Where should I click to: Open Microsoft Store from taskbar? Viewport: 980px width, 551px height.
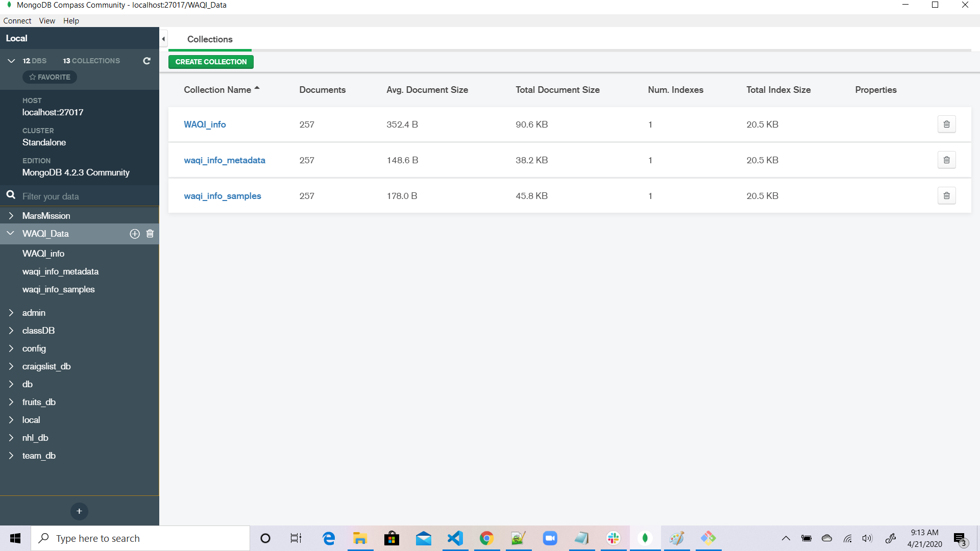click(x=391, y=538)
